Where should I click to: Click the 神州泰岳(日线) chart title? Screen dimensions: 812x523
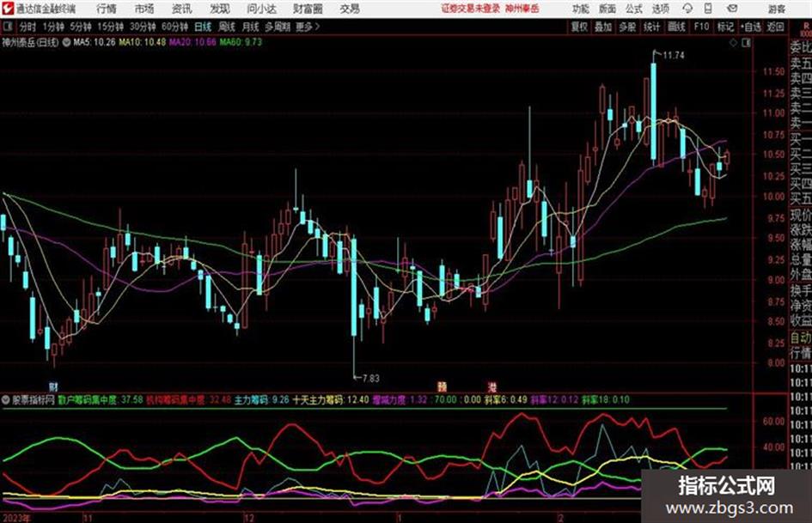point(30,42)
